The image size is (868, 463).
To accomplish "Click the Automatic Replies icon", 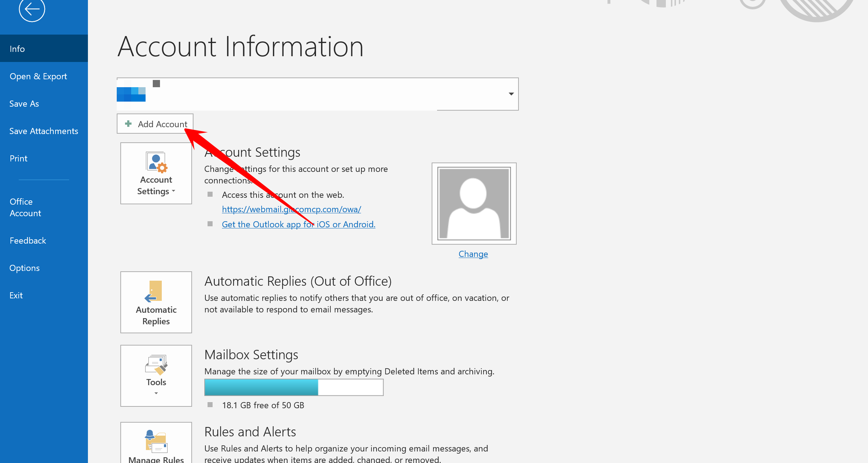I will tap(154, 291).
